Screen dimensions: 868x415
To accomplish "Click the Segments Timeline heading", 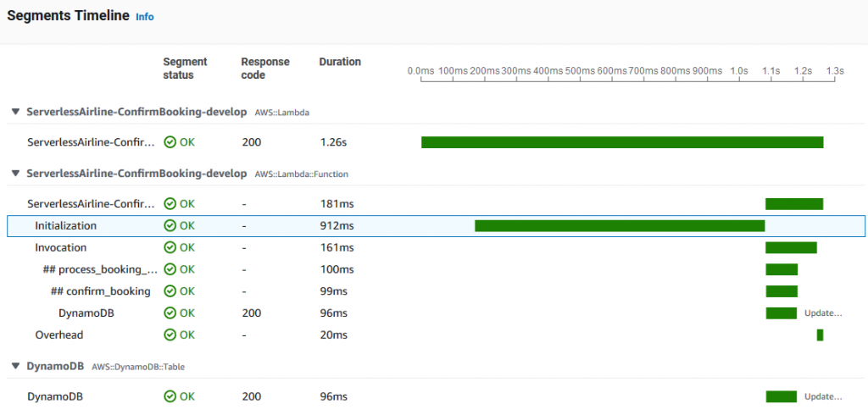I will tap(68, 16).
